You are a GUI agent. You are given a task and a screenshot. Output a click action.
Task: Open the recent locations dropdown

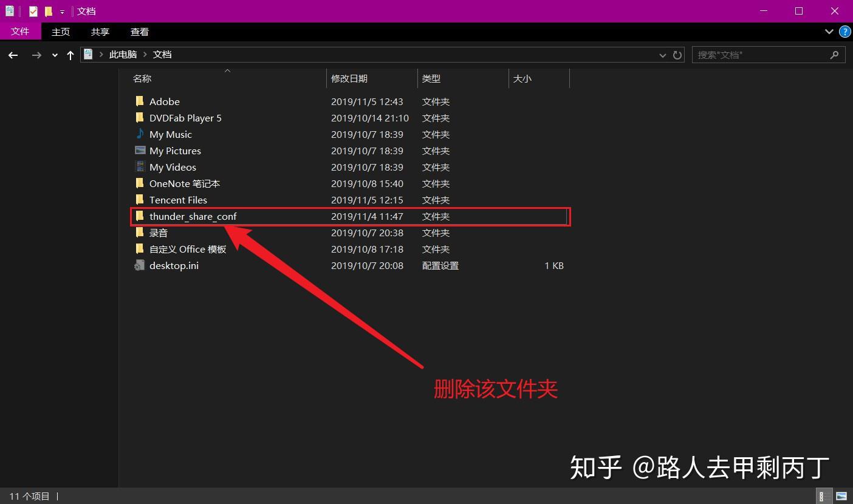click(55, 55)
